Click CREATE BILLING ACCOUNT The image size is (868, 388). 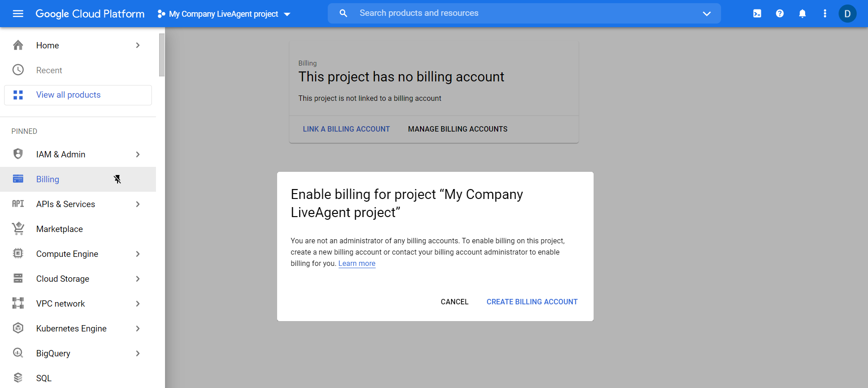(x=532, y=302)
